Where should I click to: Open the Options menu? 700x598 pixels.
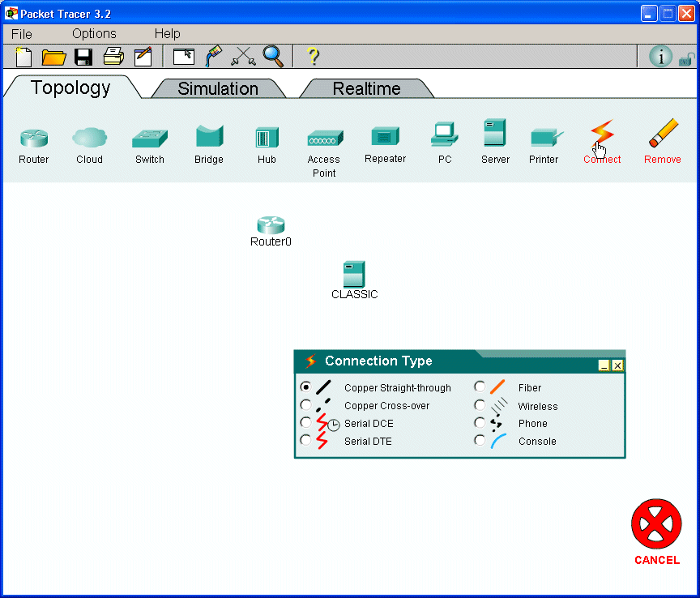pos(94,33)
